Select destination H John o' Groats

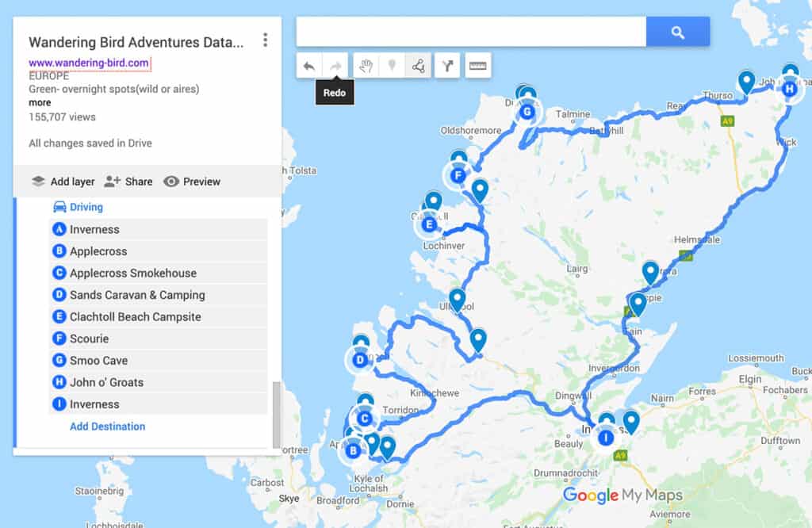159,383
